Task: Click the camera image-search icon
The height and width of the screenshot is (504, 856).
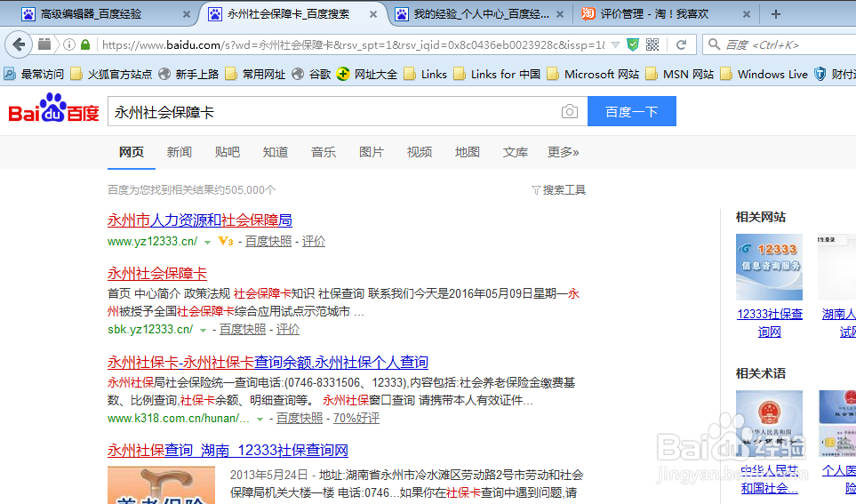Action: coord(570,111)
